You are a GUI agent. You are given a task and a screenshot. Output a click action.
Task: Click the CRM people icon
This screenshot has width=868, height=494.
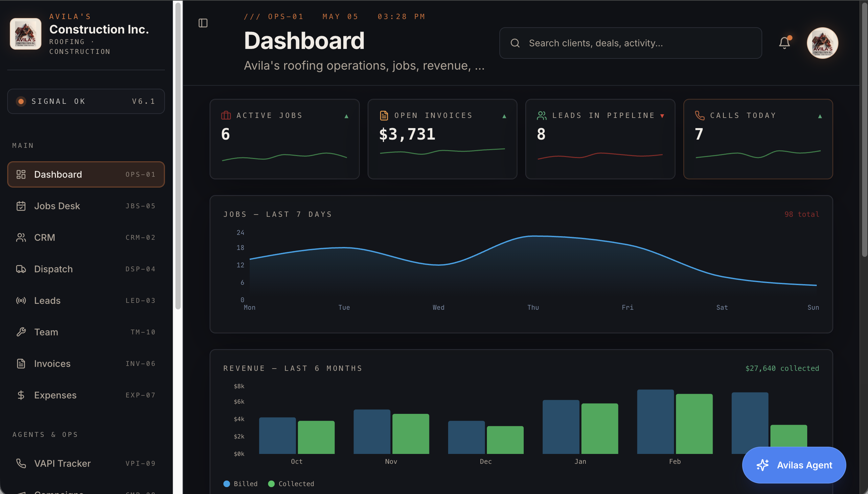point(21,237)
